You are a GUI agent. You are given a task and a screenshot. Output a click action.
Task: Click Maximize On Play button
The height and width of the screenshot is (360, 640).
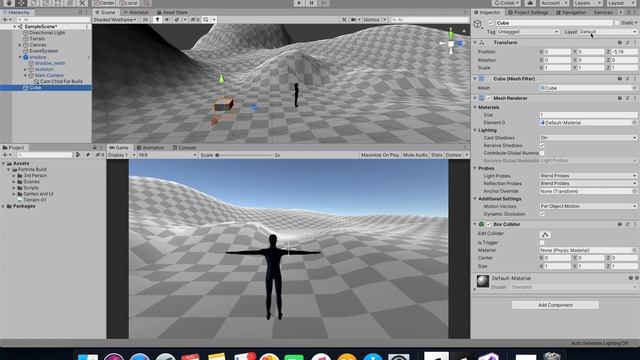[380, 155]
